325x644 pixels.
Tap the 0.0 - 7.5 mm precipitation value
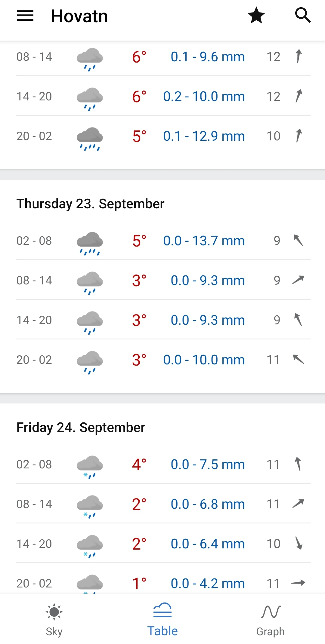tap(208, 465)
